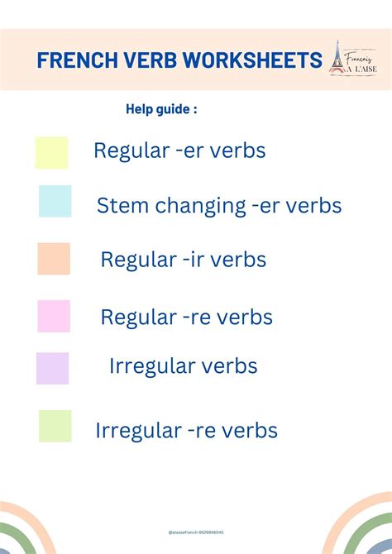This screenshot has height=554, width=392.
Task: Open the Stem changing -er verbs label
Action: pos(219,206)
